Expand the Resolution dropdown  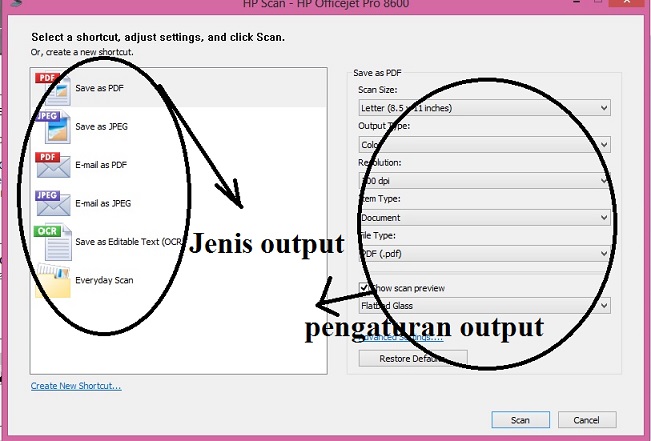[485, 181]
